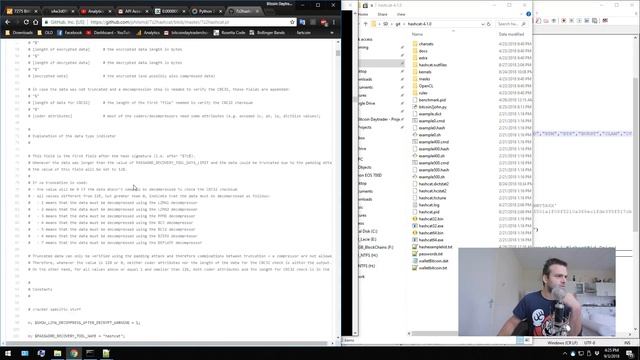Open Chrome from the Windows taskbar
The width and height of the screenshot is (640, 360).
pos(74,353)
